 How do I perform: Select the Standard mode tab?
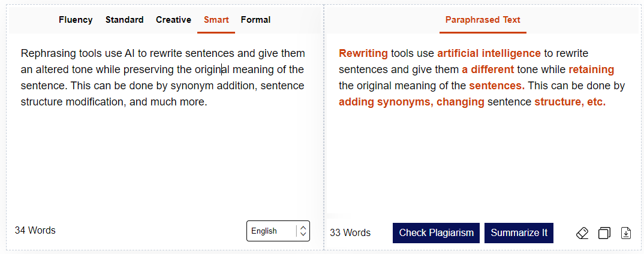click(124, 20)
